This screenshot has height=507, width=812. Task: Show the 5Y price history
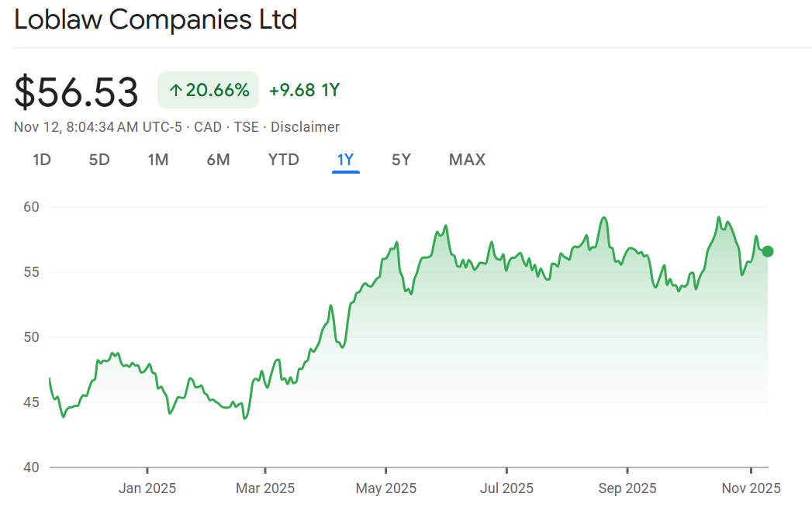pyautogui.click(x=401, y=160)
